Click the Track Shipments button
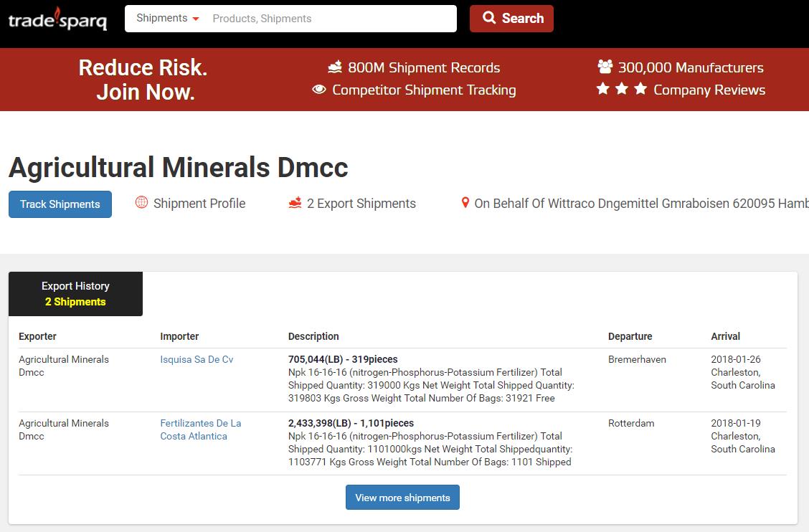 (60, 204)
